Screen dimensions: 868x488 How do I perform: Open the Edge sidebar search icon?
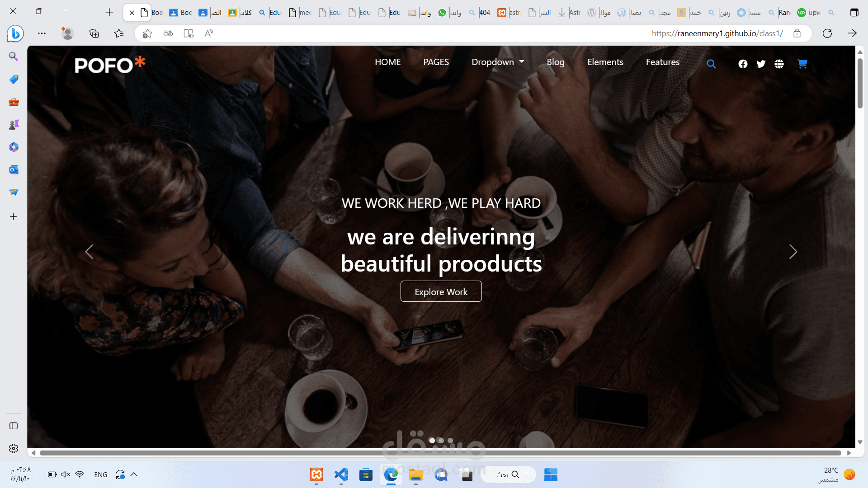click(x=14, y=56)
